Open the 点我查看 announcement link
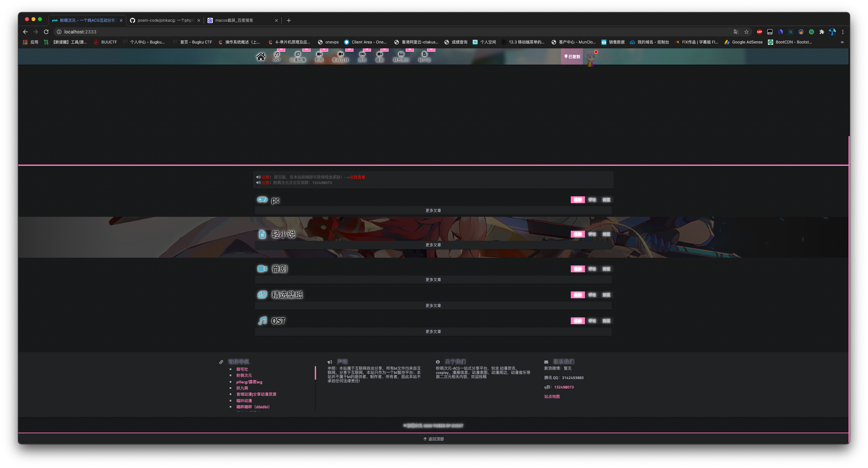This screenshot has height=468, width=868. pyautogui.click(x=357, y=177)
